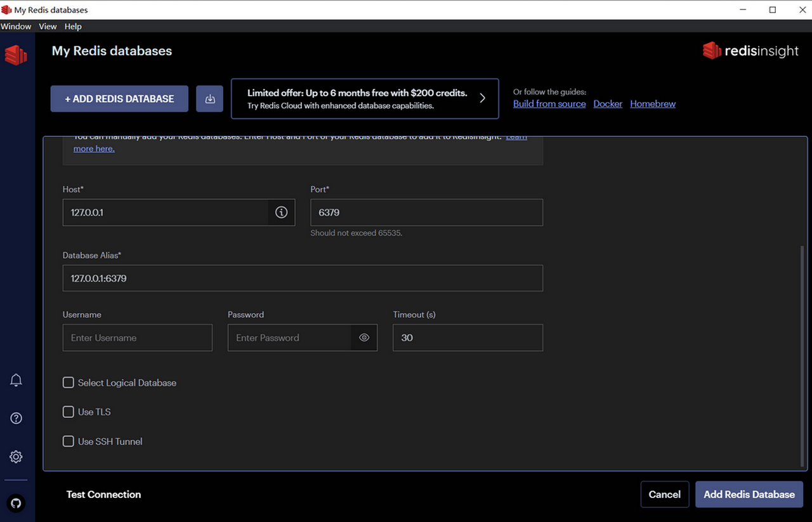
Task: Enable the Select Logical Database checkbox
Action: [x=69, y=382]
